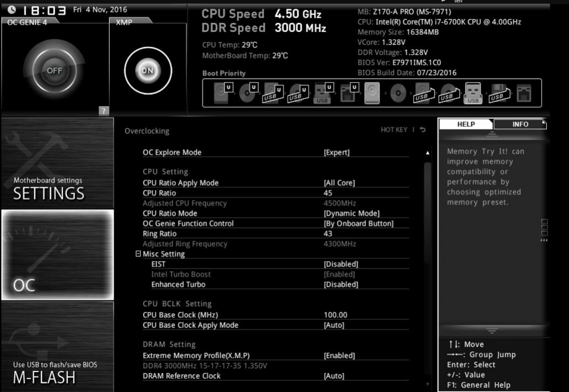569x392 pixels.
Task: Click the CPU BCLK Setting section header
Action: coord(177,304)
